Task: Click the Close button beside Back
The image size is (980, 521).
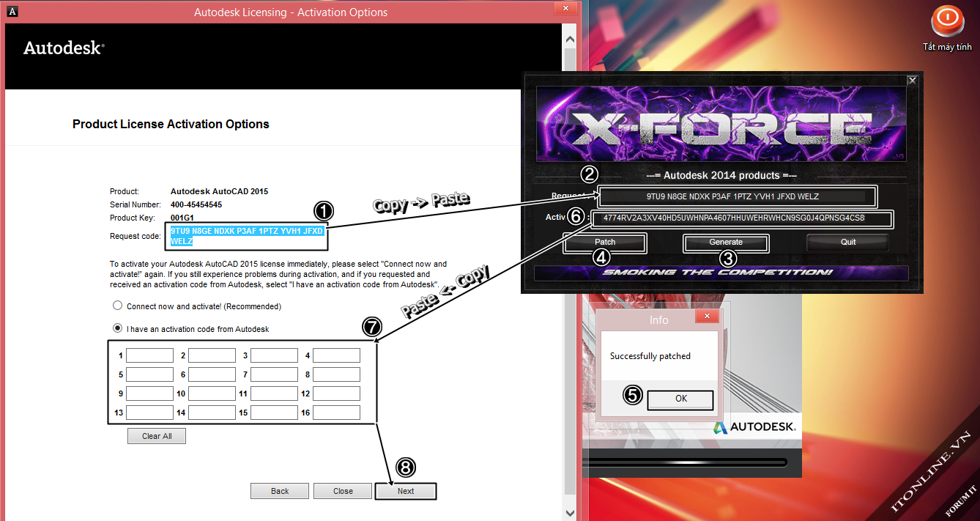Action: [x=343, y=491]
